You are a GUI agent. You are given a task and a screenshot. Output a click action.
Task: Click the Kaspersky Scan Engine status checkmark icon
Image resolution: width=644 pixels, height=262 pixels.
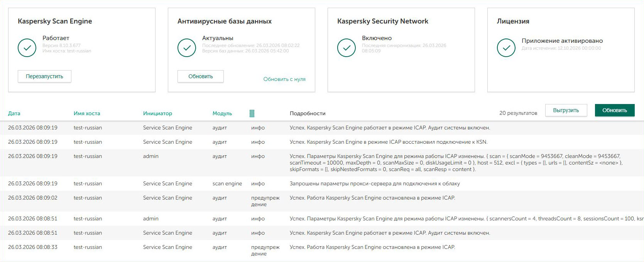pyautogui.click(x=27, y=48)
